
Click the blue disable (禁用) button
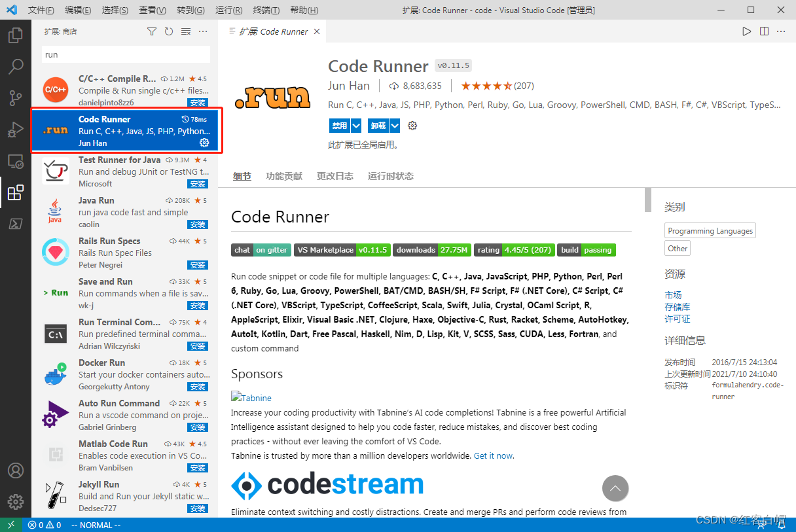tap(339, 126)
